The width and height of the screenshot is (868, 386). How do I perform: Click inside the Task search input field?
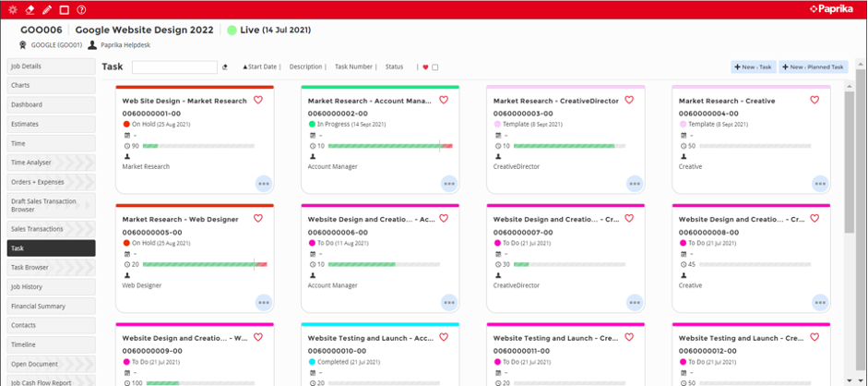pos(174,67)
